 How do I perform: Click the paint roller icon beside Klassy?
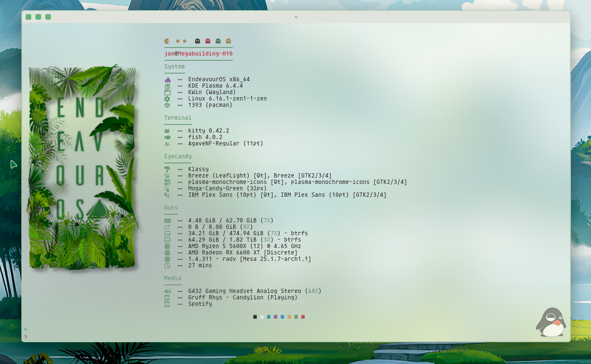click(167, 169)
